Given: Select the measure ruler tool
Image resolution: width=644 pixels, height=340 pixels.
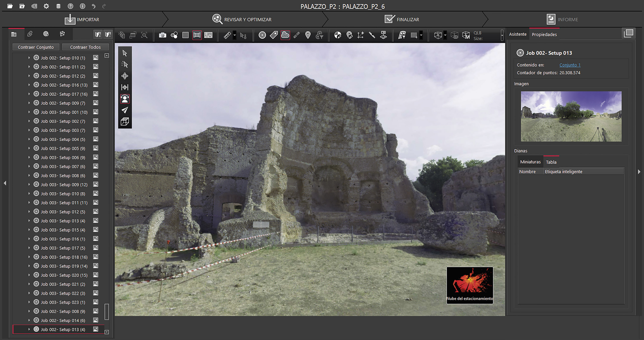Looking at the screenshot, I should (x=227, y=35).
